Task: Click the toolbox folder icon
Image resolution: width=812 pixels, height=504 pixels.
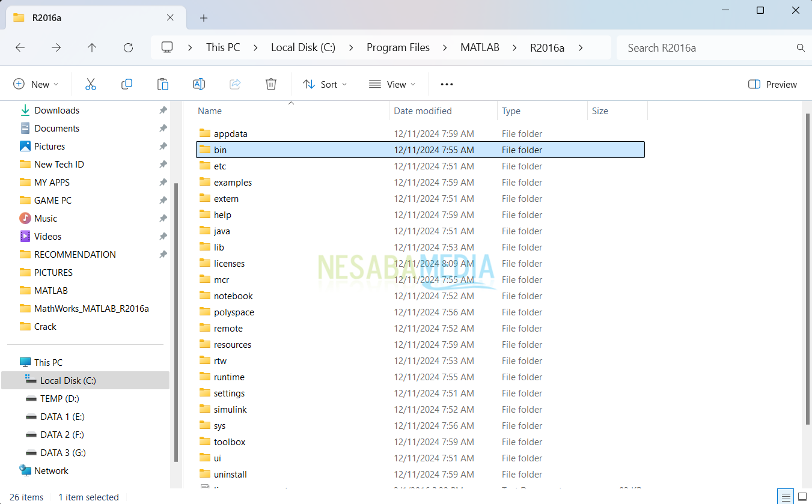Action: tap(205, 442)
